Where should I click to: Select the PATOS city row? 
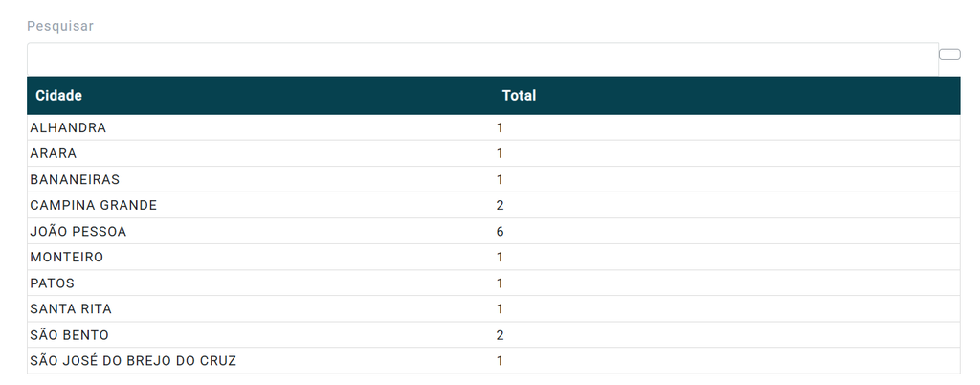coord(493,283)
